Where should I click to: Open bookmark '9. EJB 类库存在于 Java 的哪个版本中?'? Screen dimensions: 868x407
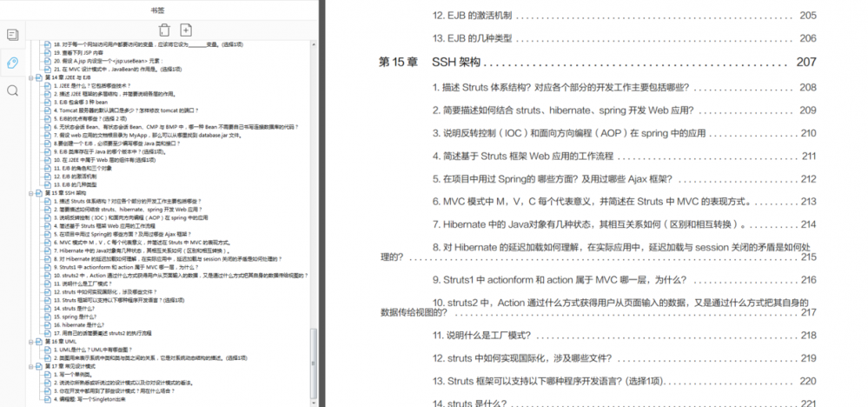(x=109, y=151)
